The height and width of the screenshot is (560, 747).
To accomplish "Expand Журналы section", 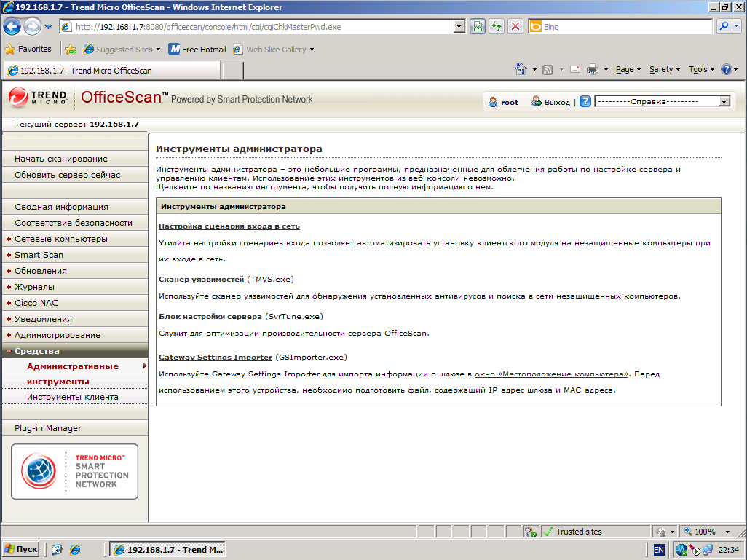I will coord(75,287).
